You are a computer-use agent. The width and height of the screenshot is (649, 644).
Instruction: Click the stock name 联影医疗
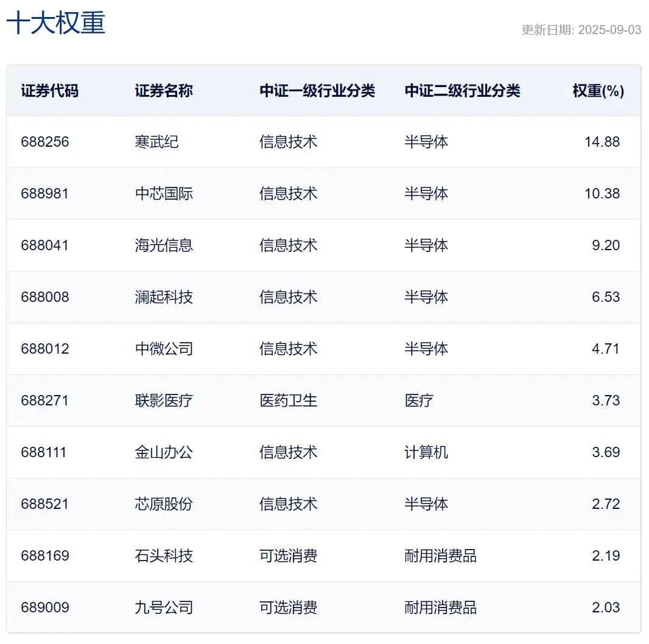(164, 401)
